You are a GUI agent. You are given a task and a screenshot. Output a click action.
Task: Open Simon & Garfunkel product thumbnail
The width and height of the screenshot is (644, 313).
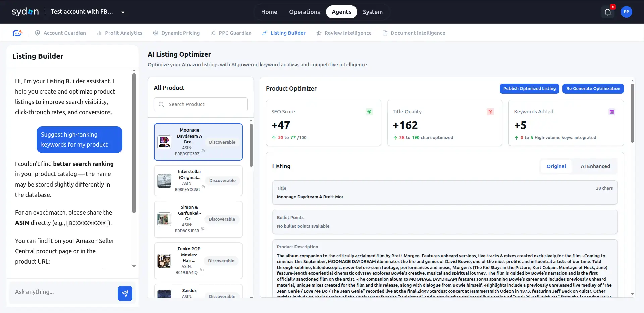point(164,219)
